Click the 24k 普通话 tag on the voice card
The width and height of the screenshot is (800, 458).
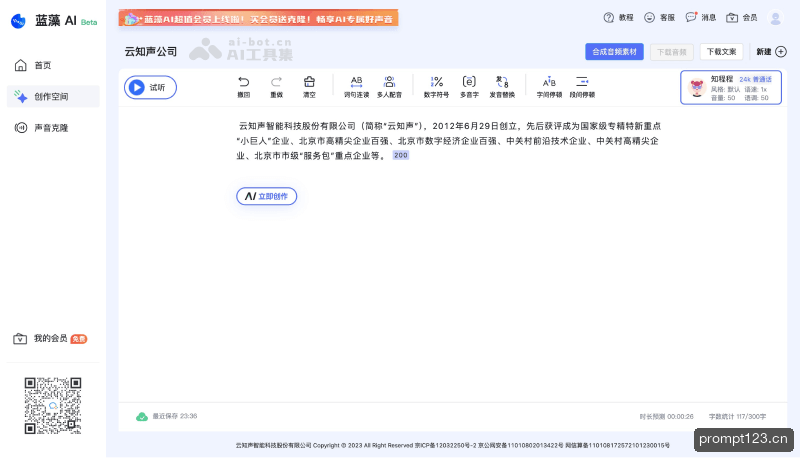pyautogui.click(x=756, y=79)
